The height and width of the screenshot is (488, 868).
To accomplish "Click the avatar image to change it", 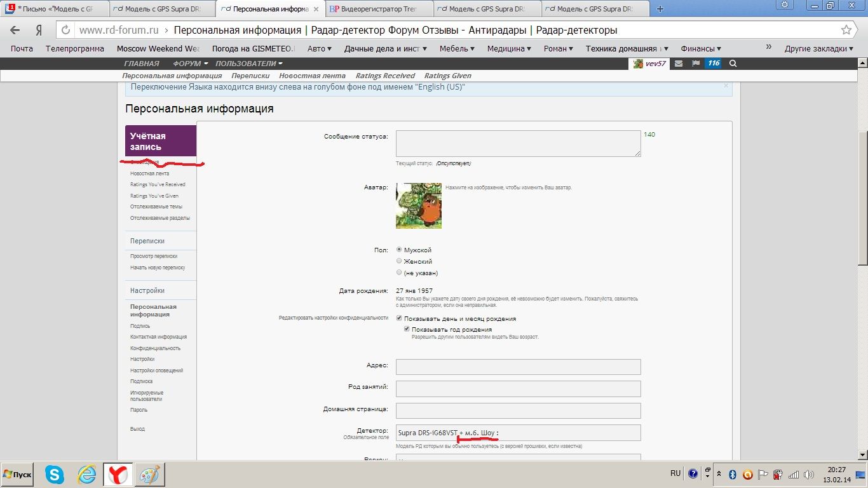I will click(419, 206).
